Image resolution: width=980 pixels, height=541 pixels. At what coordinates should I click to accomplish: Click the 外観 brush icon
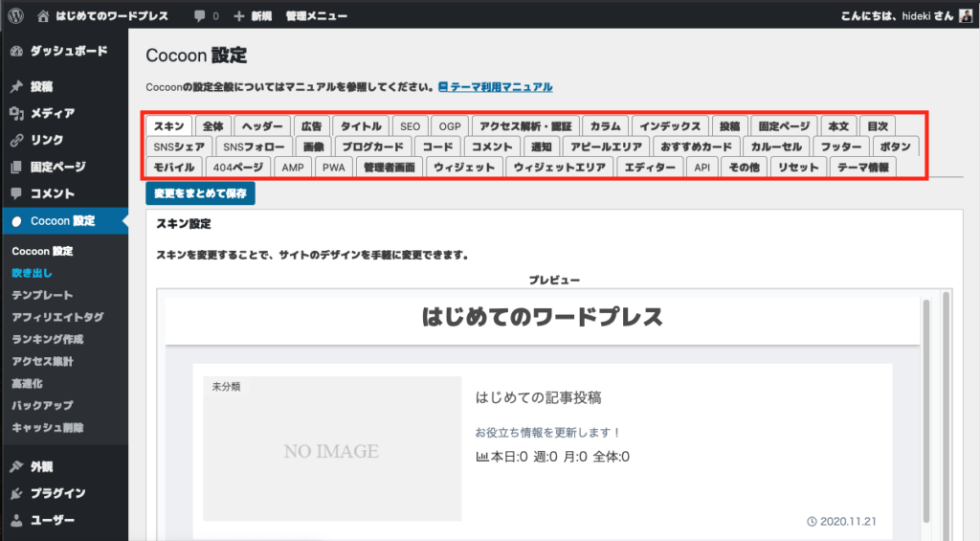tap(17, 466)
